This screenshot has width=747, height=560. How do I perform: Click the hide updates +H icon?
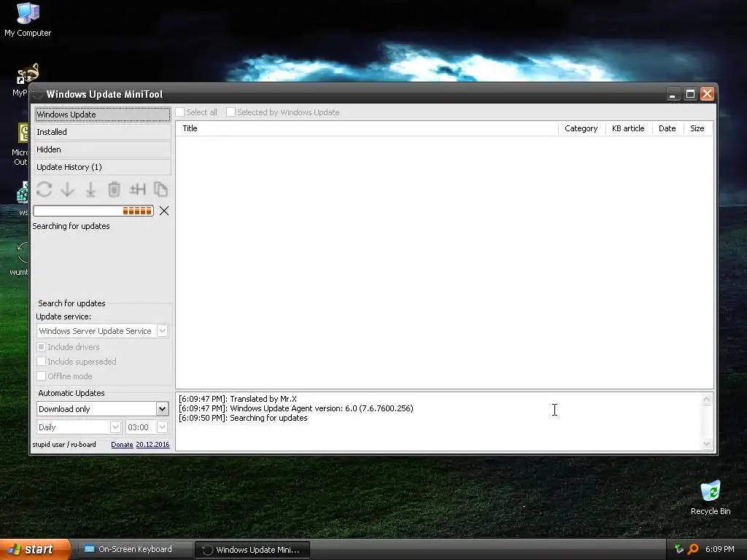[137, 190]
